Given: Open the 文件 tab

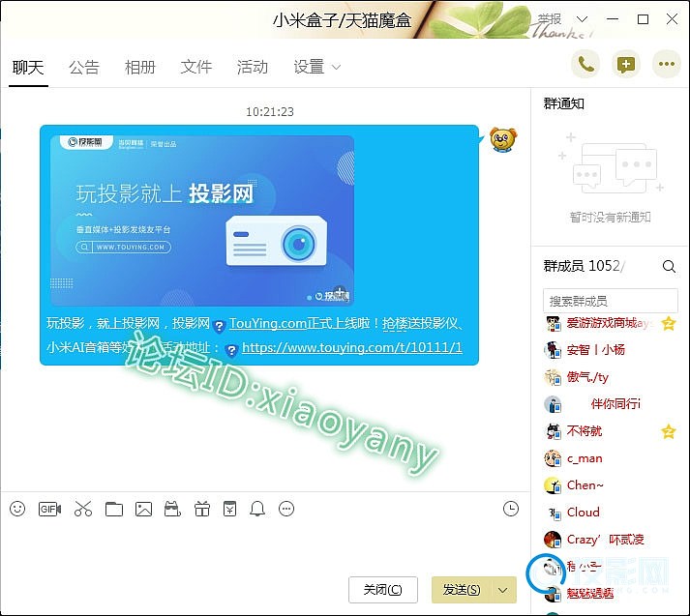Looking at the screenshot, I should tap(196, 68).
